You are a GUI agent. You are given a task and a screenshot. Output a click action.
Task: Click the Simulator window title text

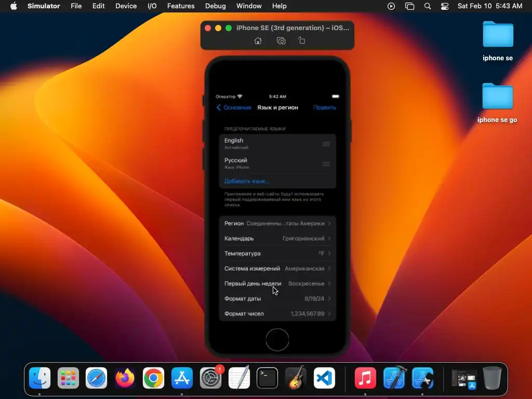[x=292, y=28]
